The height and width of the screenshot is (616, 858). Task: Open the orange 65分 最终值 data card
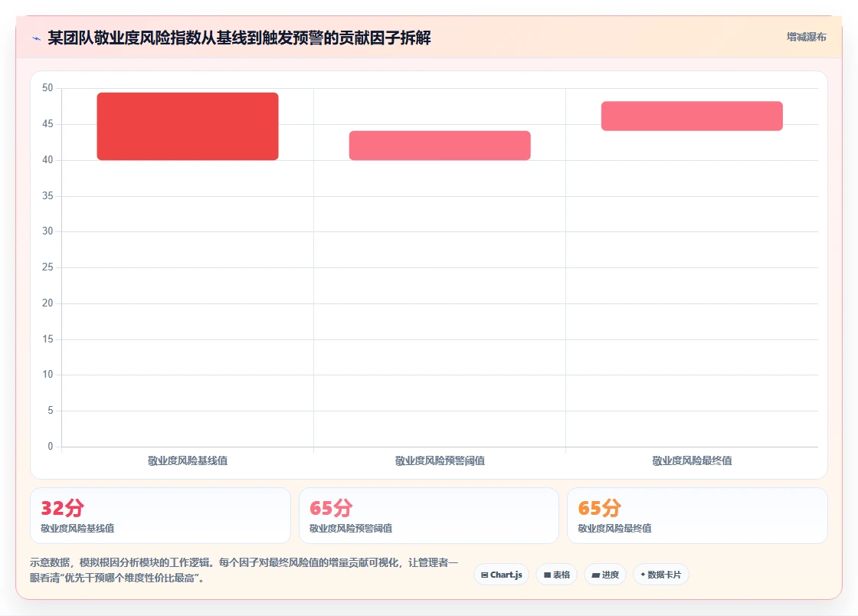coord(697,516)
